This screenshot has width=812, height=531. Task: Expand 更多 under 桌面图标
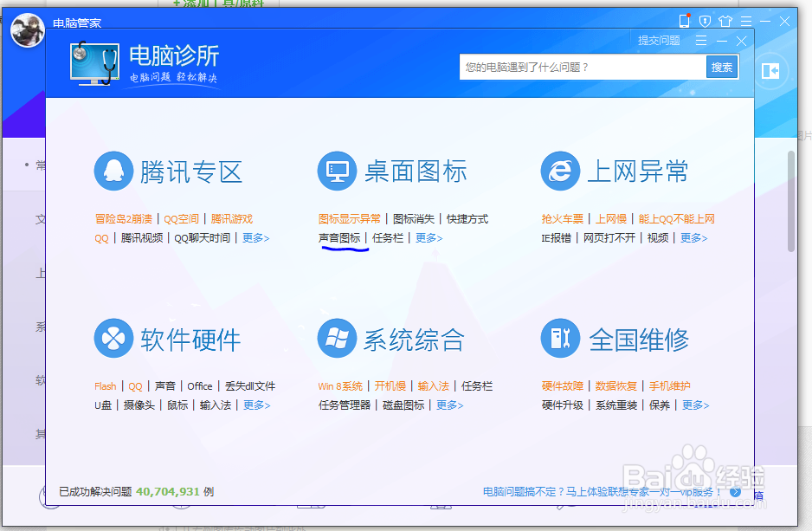(x=429, y=238)
